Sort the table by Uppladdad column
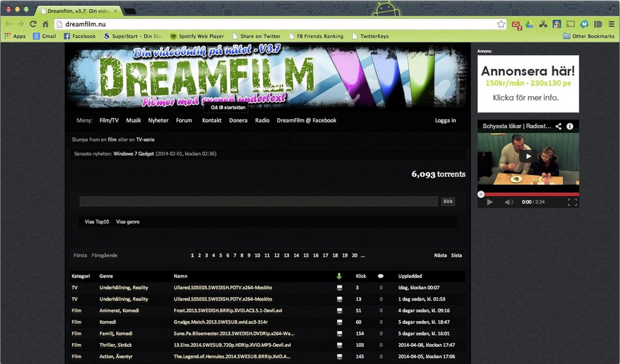Viewport: 620px width, 364px height. point(410,276)
